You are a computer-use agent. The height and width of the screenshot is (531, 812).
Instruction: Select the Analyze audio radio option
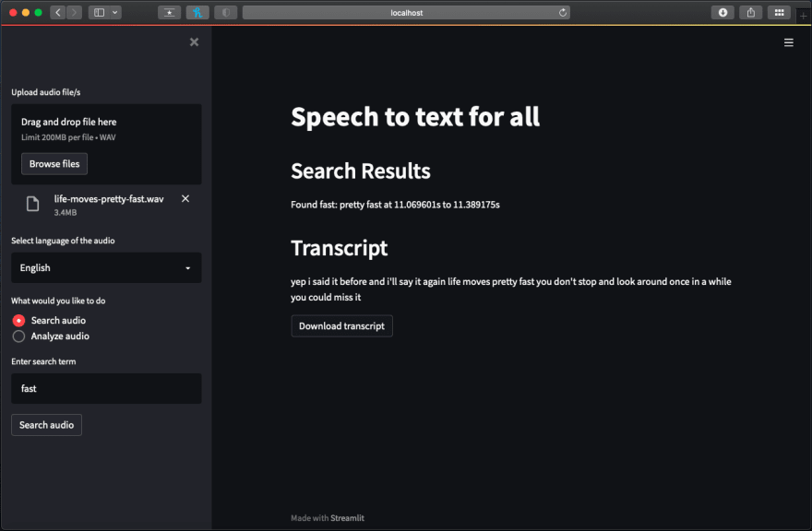coord(52,336)
